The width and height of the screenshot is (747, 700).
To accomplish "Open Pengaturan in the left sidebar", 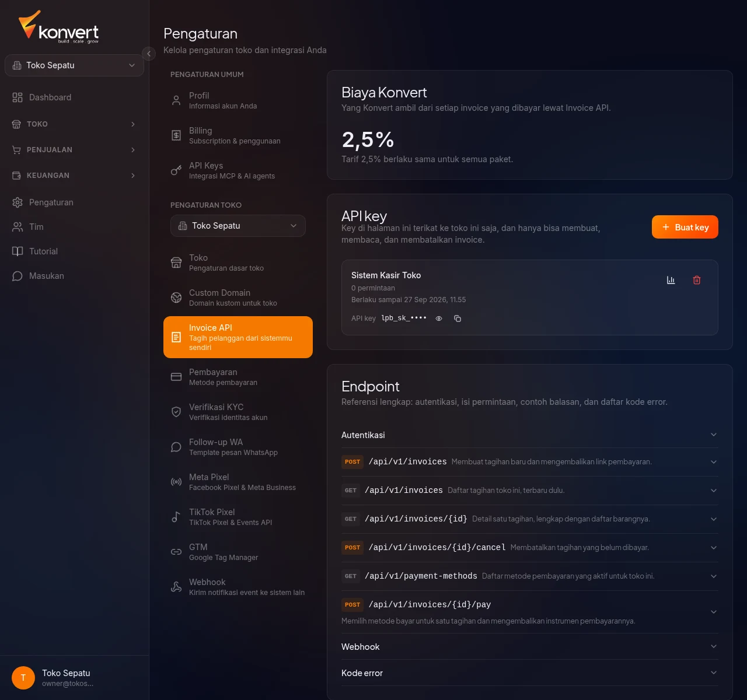I will (x=74, y=202).
